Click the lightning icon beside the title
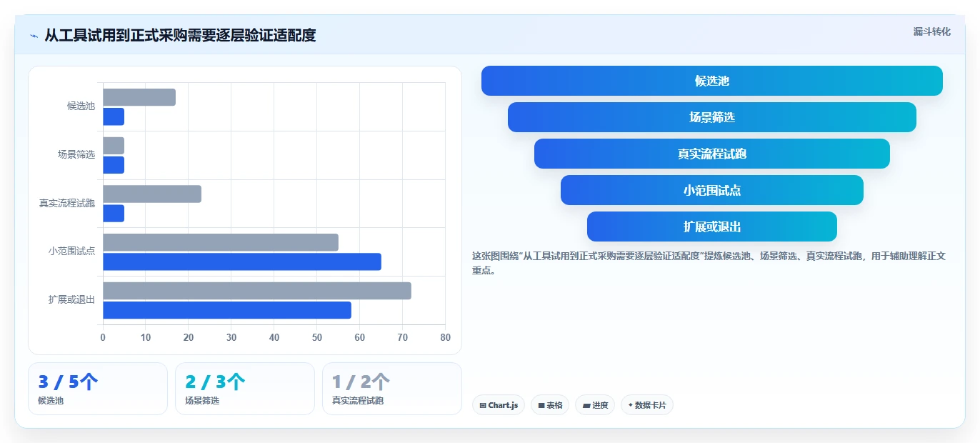Screen dimensions: 980x443 tap(34, 35)
